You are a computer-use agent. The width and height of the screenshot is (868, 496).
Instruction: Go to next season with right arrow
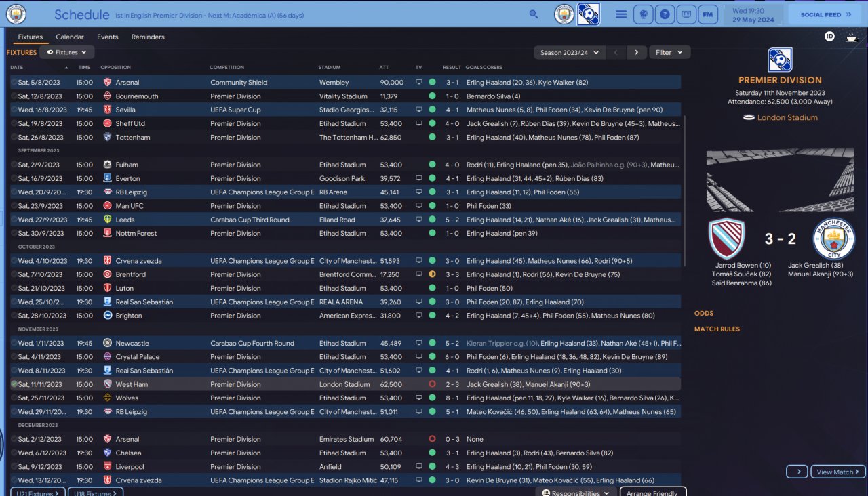pyautogui.click(x=636, y=52)
